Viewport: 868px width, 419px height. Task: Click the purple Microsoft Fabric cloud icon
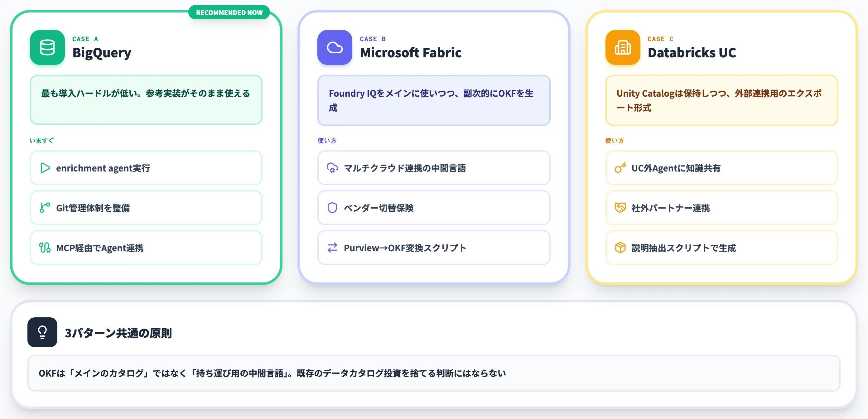pyautogui.click(x=335, y=47)
